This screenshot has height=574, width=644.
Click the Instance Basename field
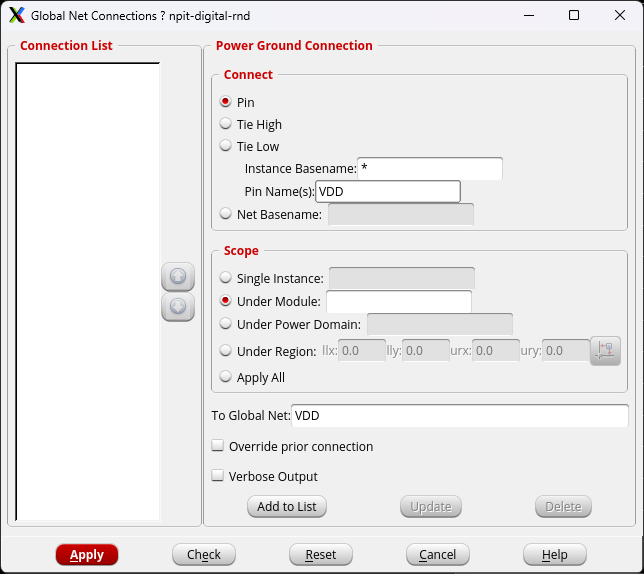point(430,168)
